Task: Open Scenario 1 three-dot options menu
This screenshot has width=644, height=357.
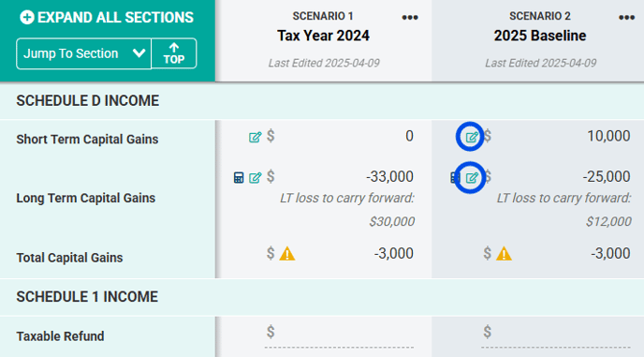Action: 410,17
